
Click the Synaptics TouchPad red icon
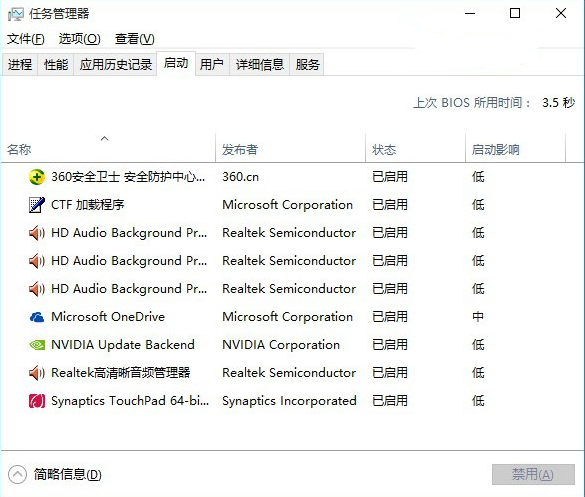coord(37,401)
